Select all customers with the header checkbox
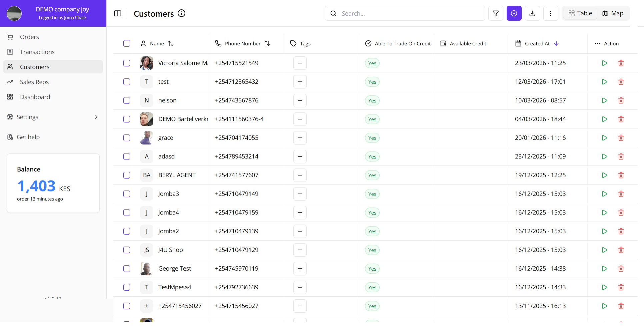 (x=127, y=43)
